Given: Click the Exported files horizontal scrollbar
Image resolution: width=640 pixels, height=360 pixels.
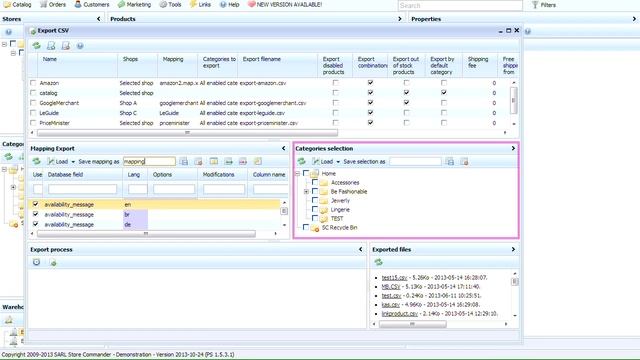Looking at the screenshot, I should [x=413, y=324].
